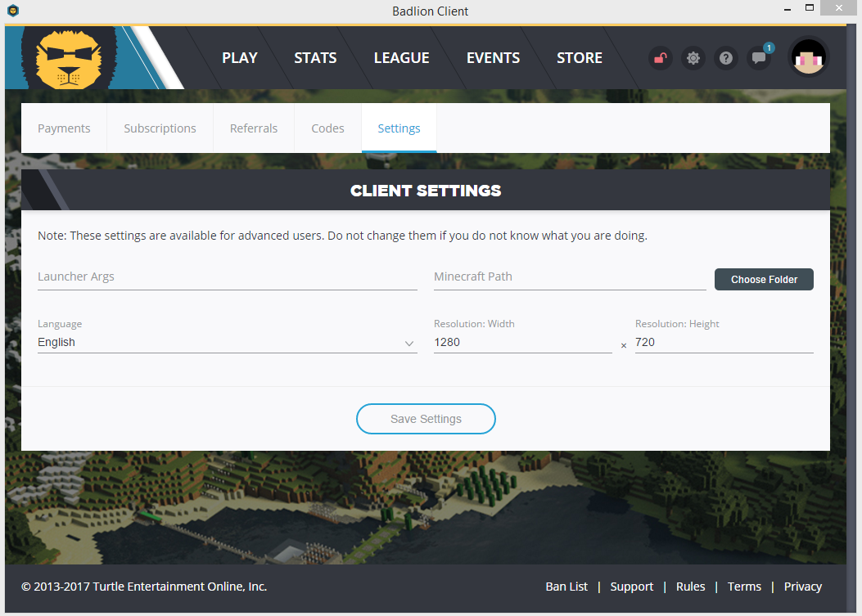Click the Resolution Width field
The width and height of the screenshot is (862, 616).
click(x=523, y=342)
